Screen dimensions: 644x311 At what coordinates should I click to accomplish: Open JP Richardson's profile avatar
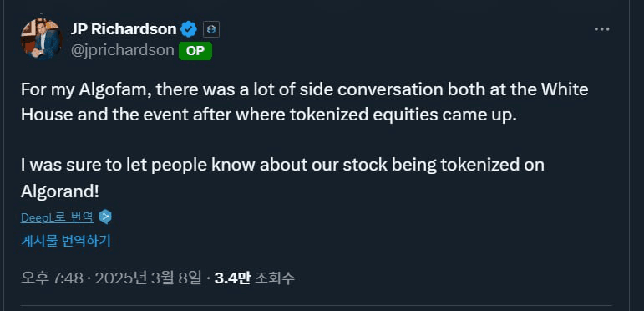click(42, 40)
